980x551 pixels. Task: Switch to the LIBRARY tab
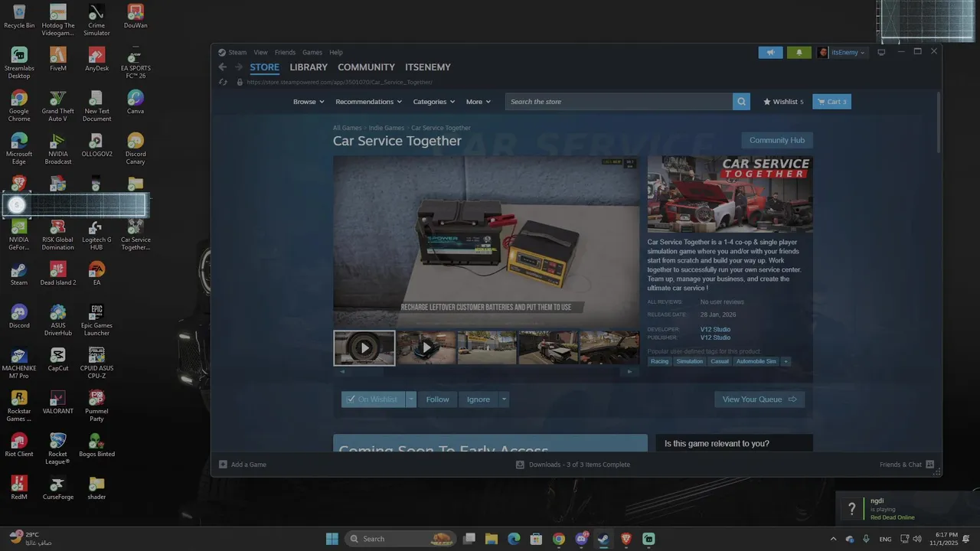tap(309, 67)
